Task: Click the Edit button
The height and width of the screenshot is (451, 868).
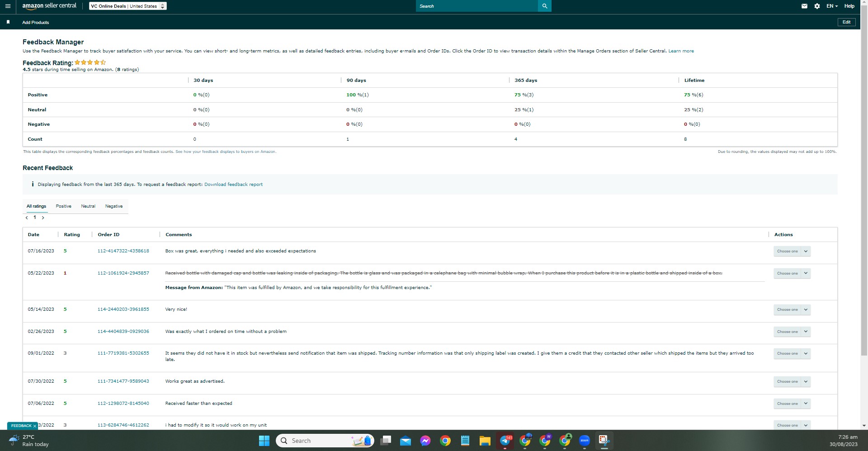Action: 846,22
